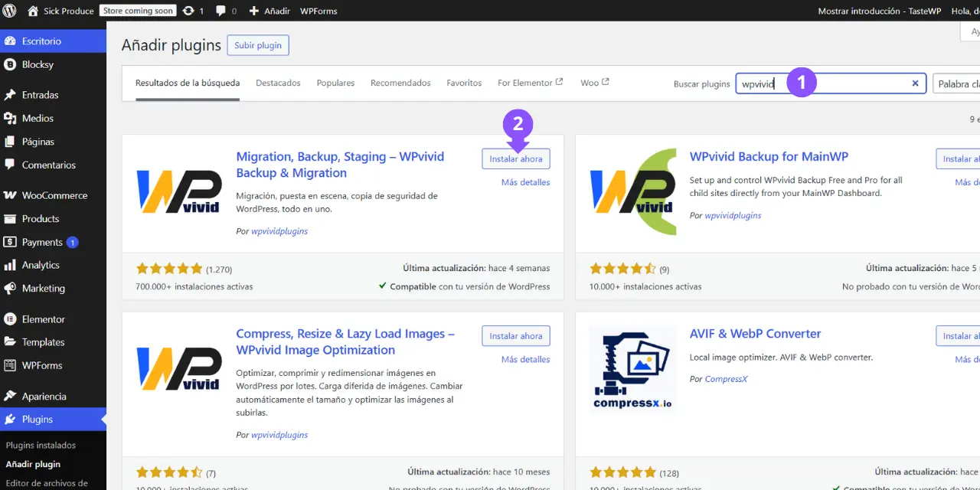
Task: Open Templates in the sidebar
Action: tap(53, 342)
